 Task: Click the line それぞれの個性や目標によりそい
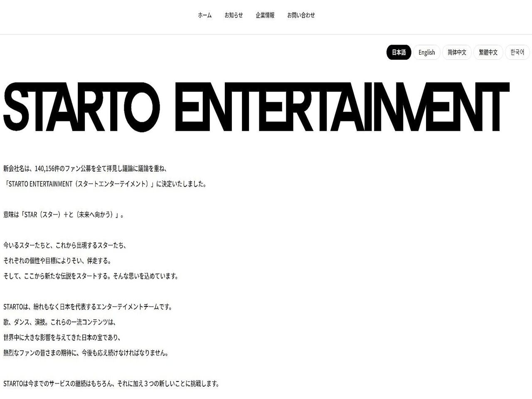(x=57, y=261)
